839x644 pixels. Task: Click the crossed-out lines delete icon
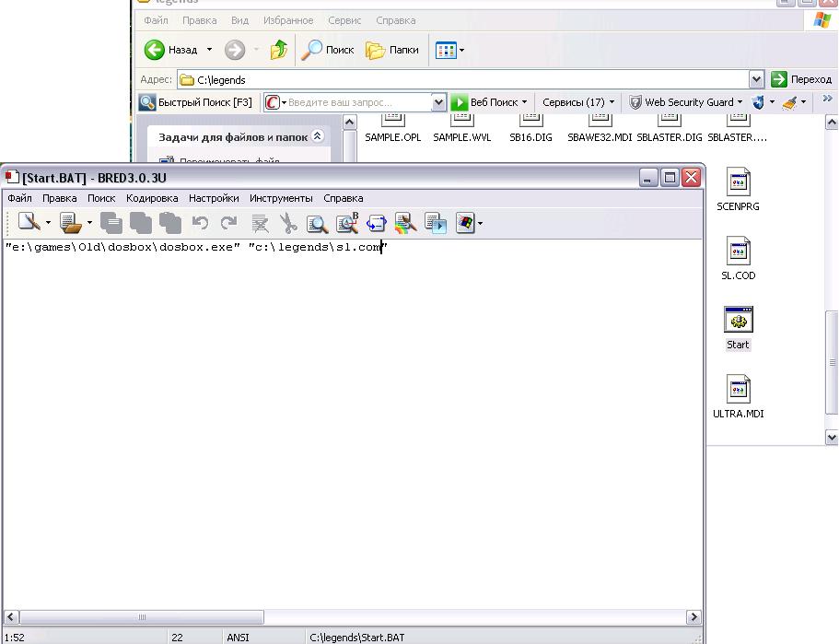click(x=260, y=223)
